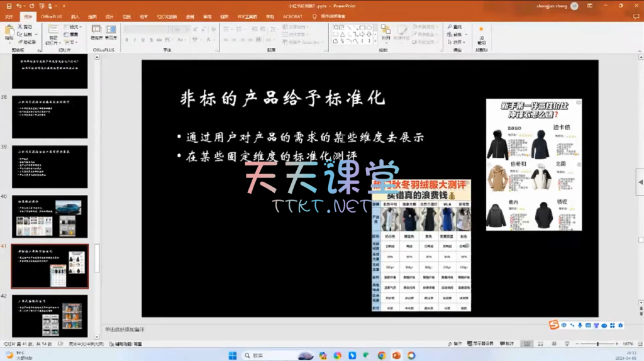Switch to the ACROBAT ribbon tab

point(292,16)
